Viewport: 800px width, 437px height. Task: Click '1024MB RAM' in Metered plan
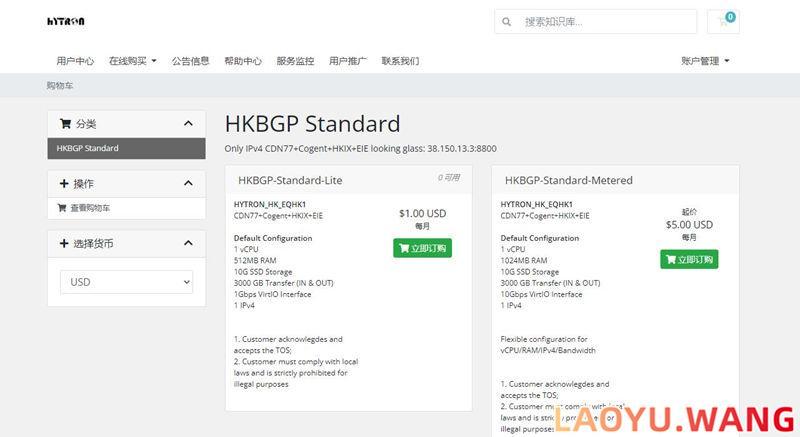point(524,261)
